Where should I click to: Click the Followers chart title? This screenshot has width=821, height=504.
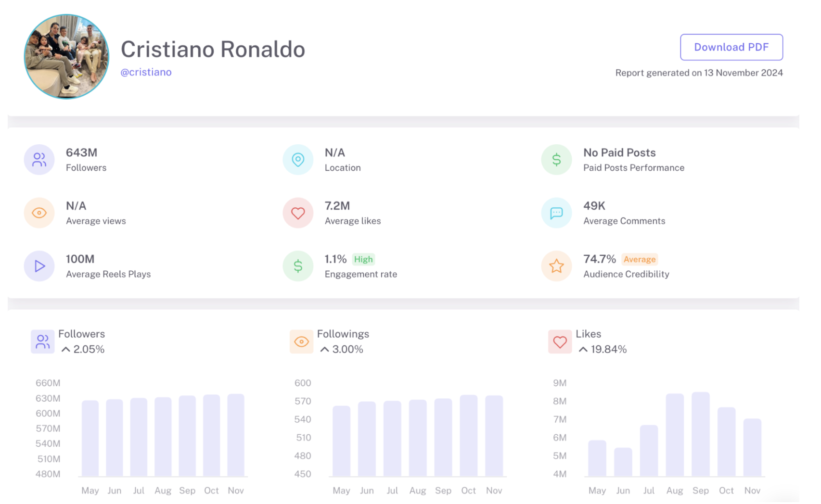tap(82, 334)
